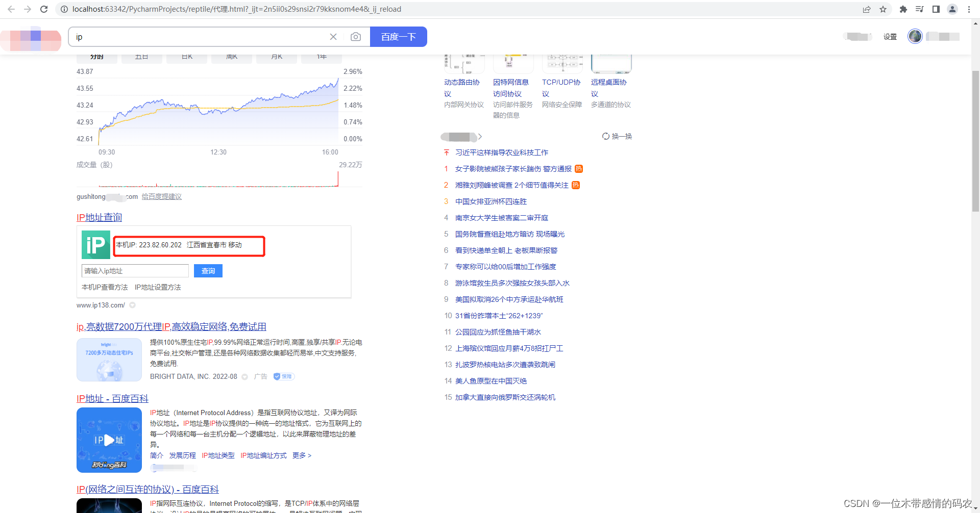
Task: Play the IP地址 video thumbnail
Action: (109, 440)
